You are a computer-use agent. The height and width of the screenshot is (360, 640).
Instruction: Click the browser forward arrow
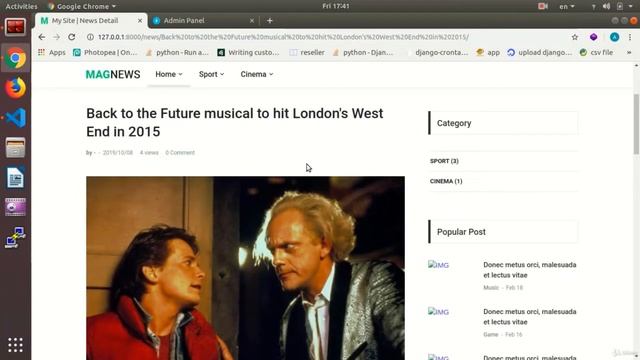(56, 37)
